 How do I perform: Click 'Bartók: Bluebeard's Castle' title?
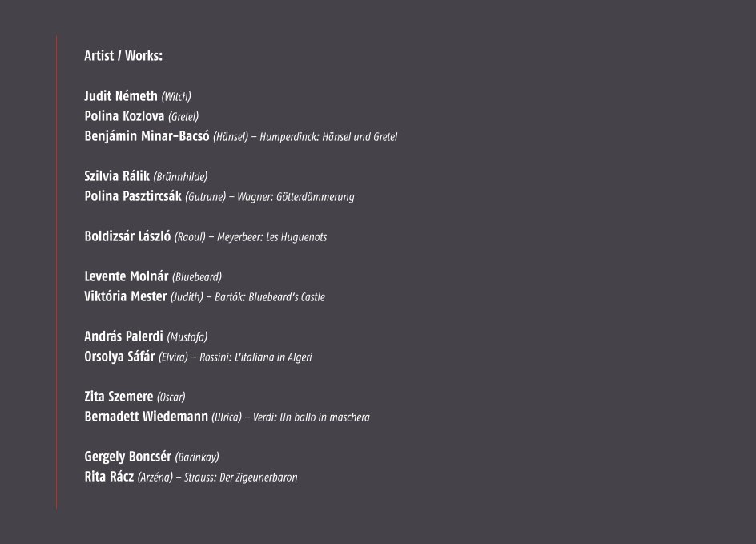270,297
